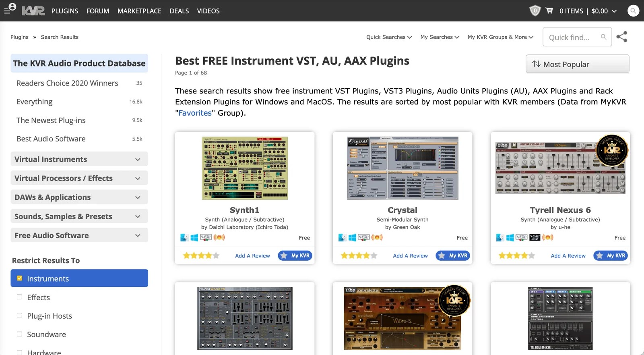The image size is (644, 355).
Task: Click the star rating on Tyrell Nexus 6
Action: pyautogui.click(x=517, y=255)
